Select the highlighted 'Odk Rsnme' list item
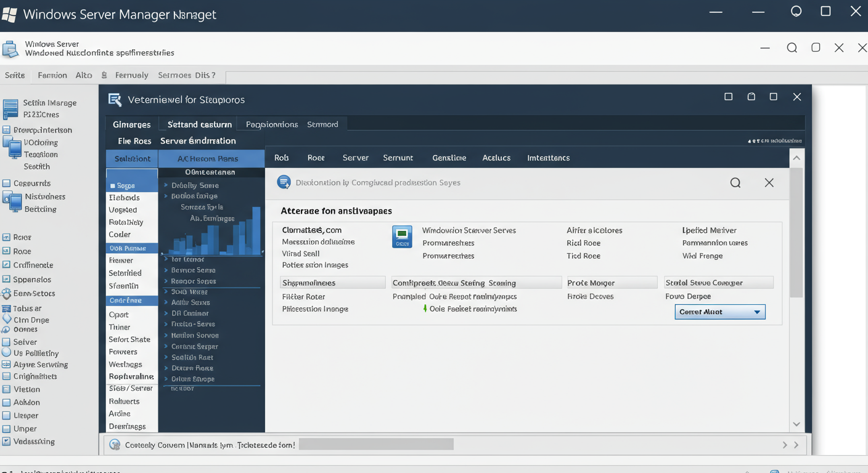 tap(132, 248)
